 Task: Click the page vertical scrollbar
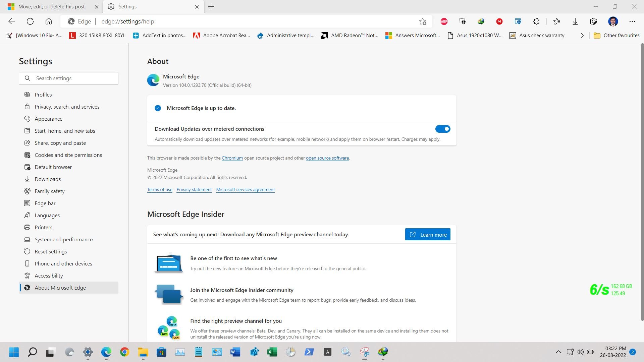pos(642,181)
